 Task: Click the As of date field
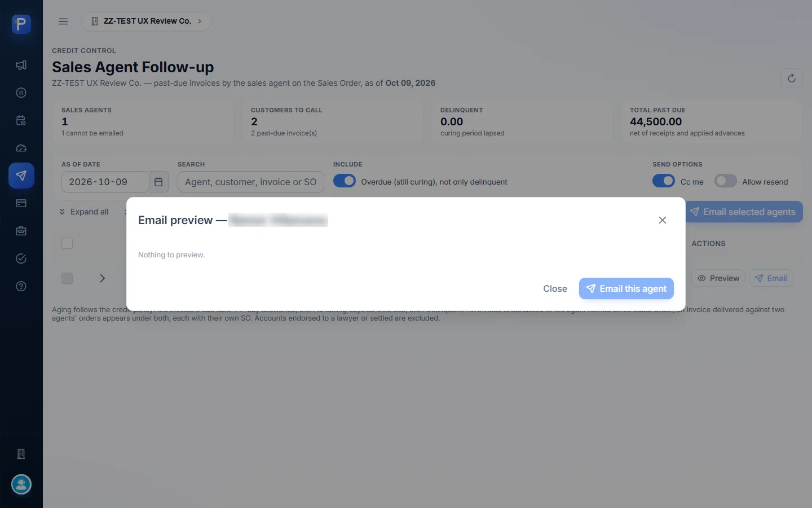point(105,182)
